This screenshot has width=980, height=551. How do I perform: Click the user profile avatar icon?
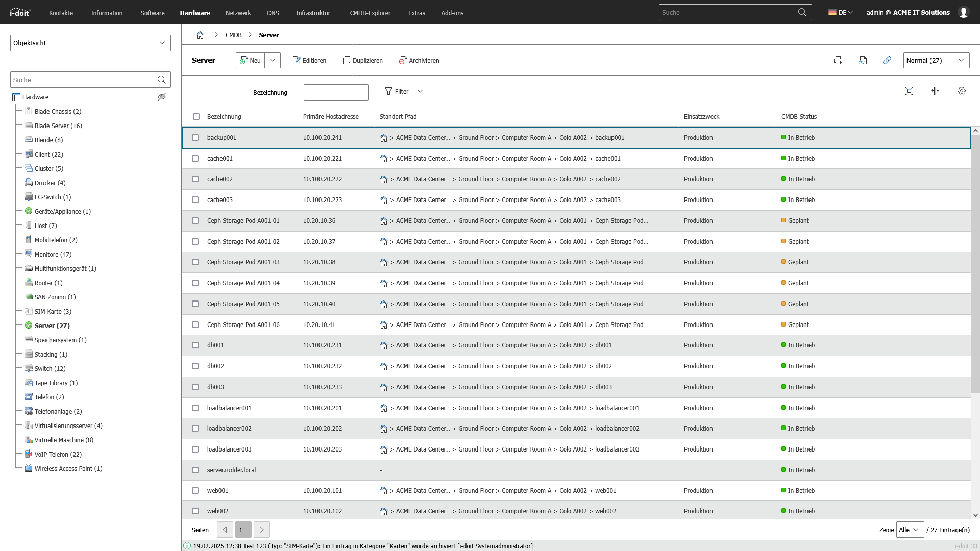[964, 12]
